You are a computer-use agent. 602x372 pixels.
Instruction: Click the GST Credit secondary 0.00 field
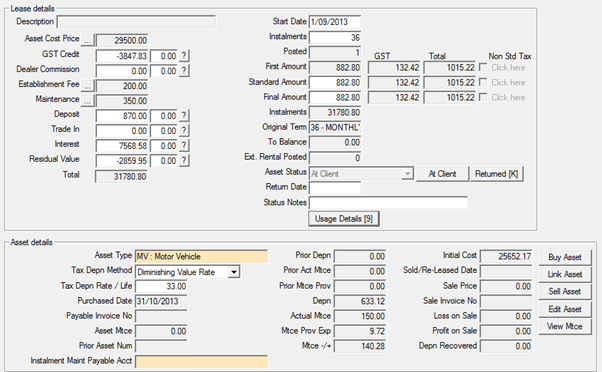[x=164, y=56]
